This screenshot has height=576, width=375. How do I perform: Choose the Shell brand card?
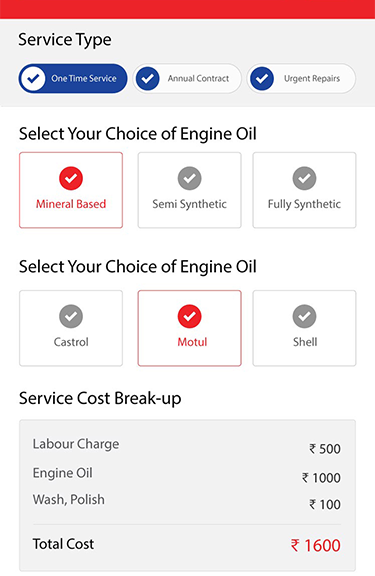pos(304,328)
